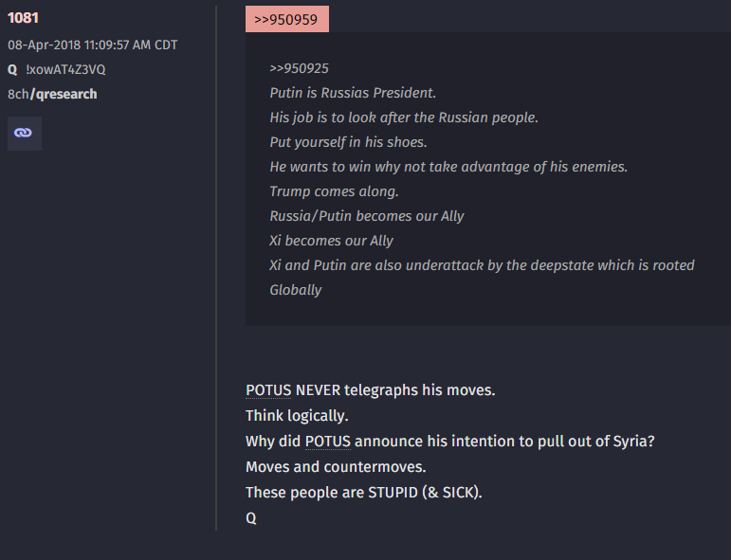Click quoted line "Put yourself in his shoes."
The width and height of the screenshot is (731, 560).
click(348, 142)
